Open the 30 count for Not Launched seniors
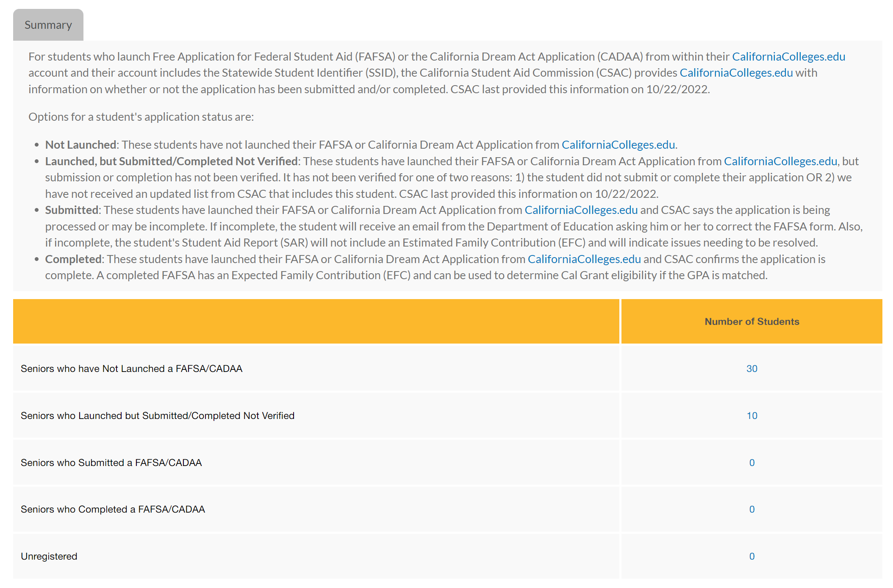893x588 pixels. (x=752, y=369)
